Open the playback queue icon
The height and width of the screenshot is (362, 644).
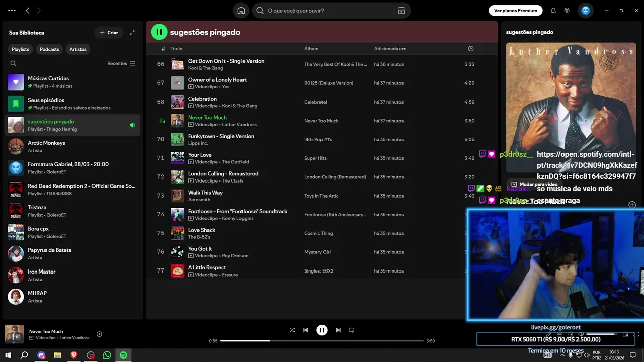click(x=559, y=334)
